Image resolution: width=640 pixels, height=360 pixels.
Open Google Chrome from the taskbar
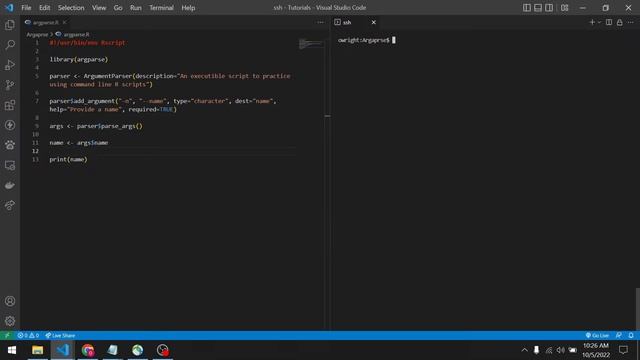(x=88, y=350)
